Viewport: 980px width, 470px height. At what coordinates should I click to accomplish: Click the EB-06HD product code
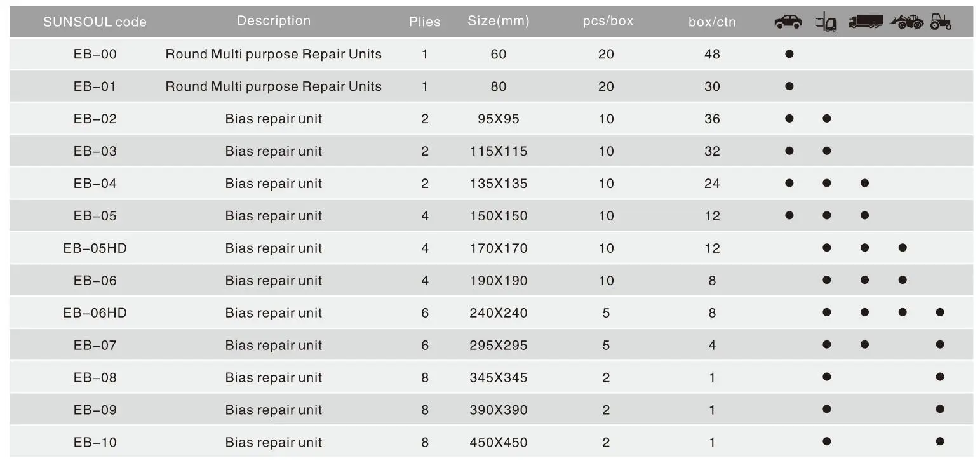click(95, 313)
